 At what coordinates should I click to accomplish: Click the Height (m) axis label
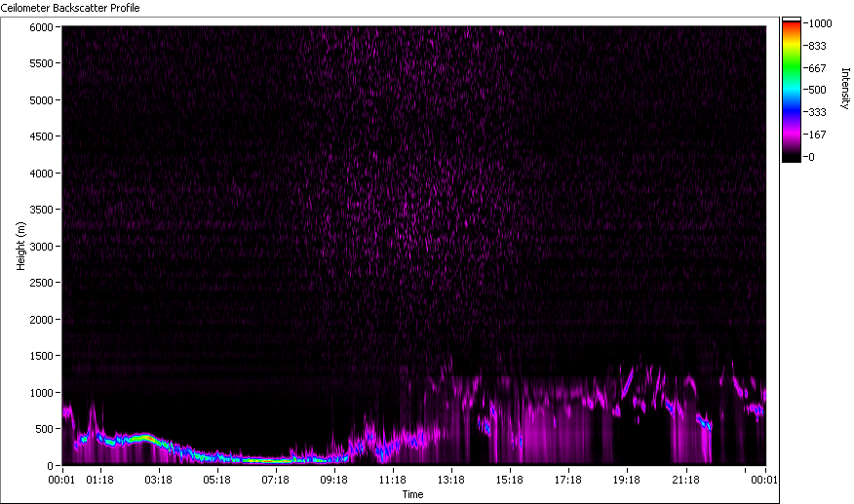pos(20,246)
